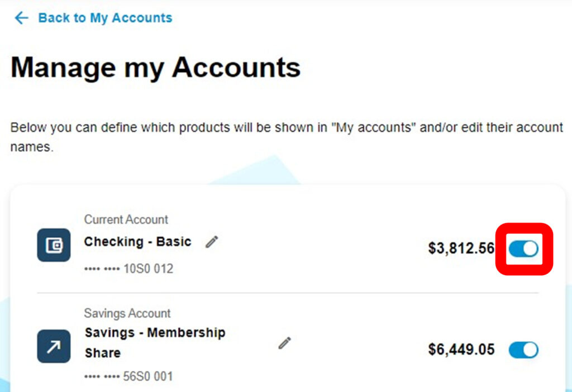Click the Checking account wallet icon

54,245
